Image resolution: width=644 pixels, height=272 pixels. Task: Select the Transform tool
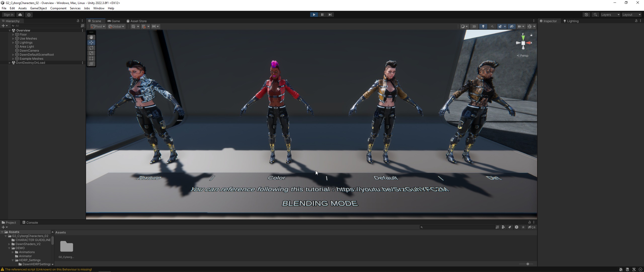click(x=91, y=64)
